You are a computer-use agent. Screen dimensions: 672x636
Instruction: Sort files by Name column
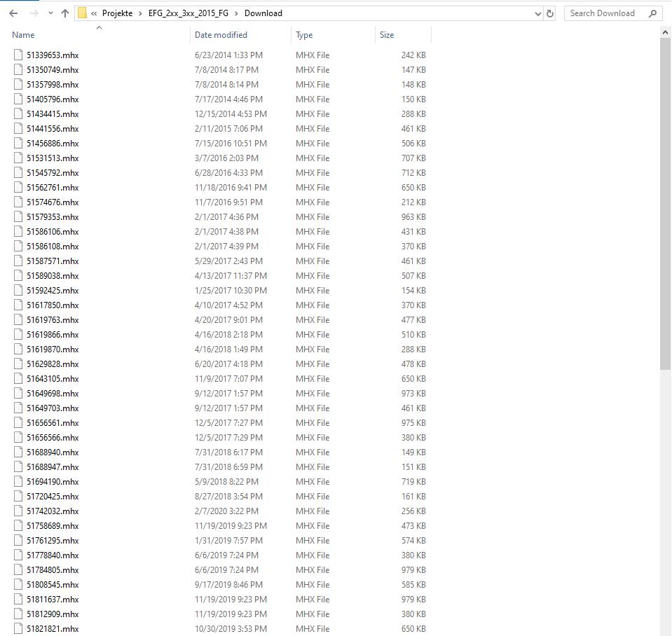23,35
